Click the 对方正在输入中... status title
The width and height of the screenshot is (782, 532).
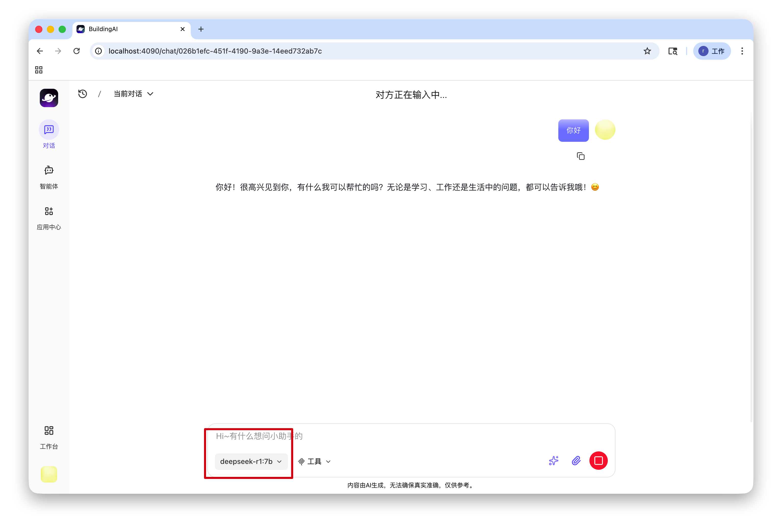[x=411, y=95]
